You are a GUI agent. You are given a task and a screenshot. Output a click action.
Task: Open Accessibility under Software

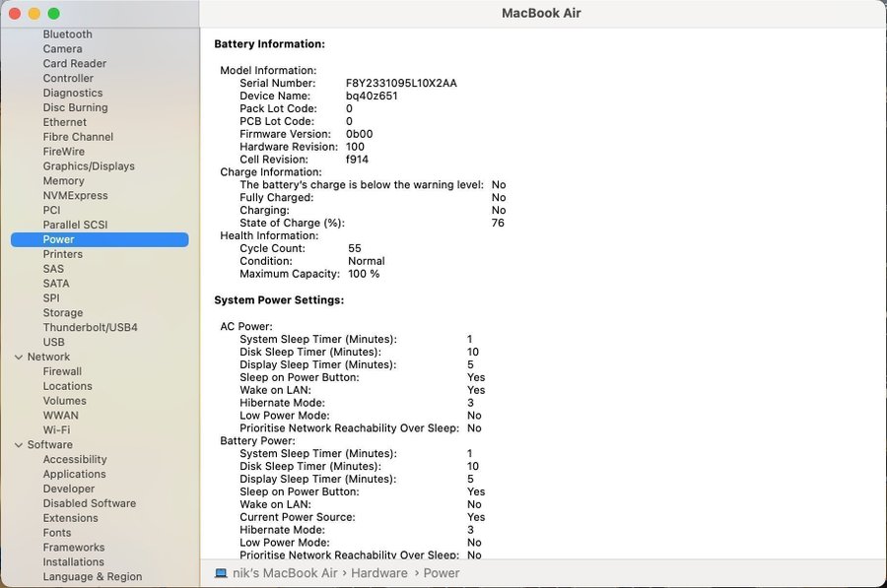click(75, 460)
